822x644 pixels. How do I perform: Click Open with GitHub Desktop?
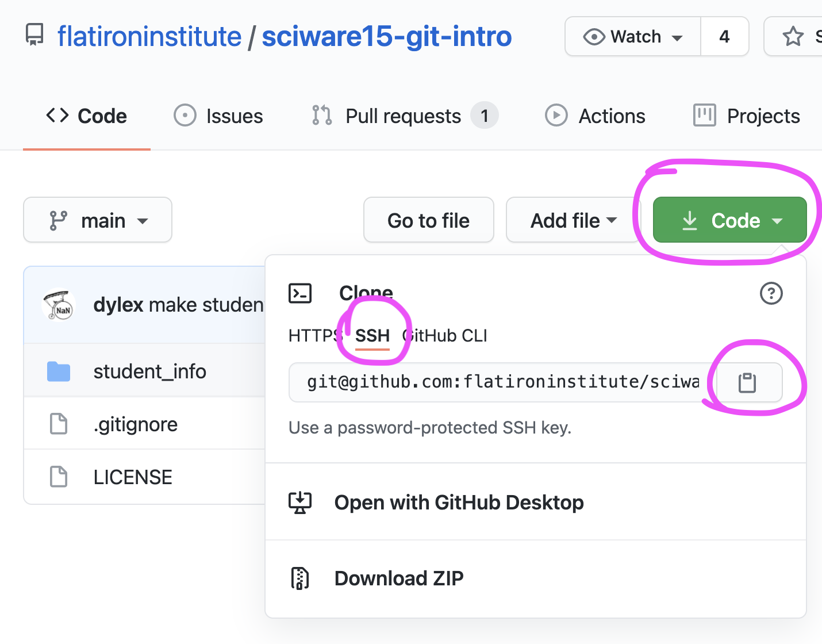pos(459,503)
